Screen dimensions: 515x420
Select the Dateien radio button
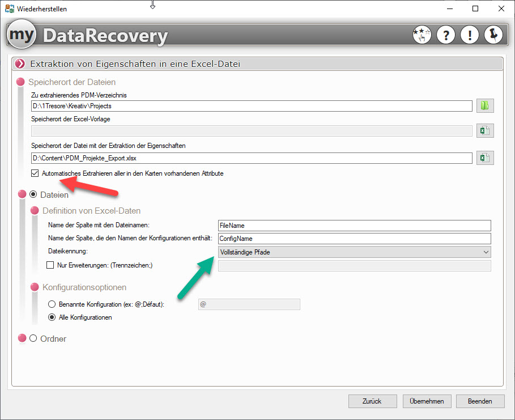(33, 194)
